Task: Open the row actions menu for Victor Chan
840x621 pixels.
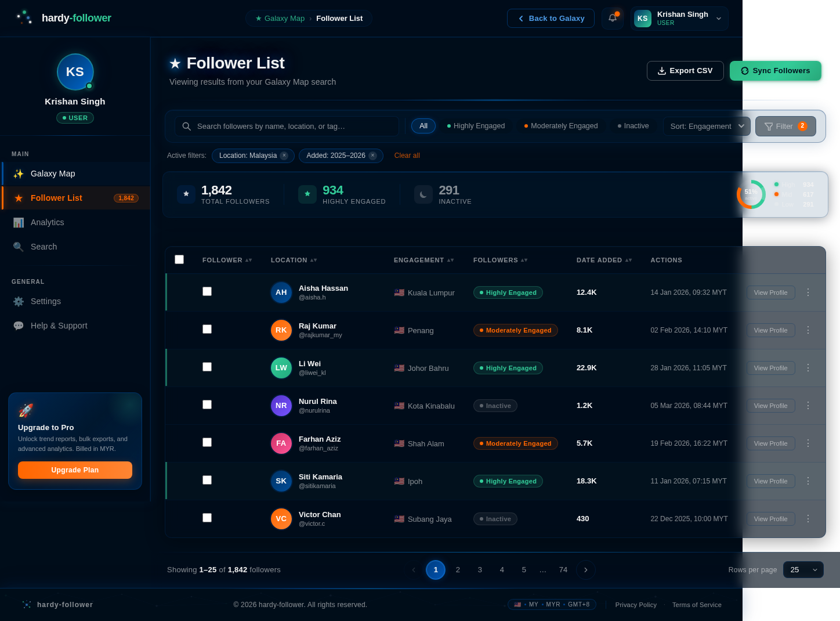Action: [x=808, y=519]
